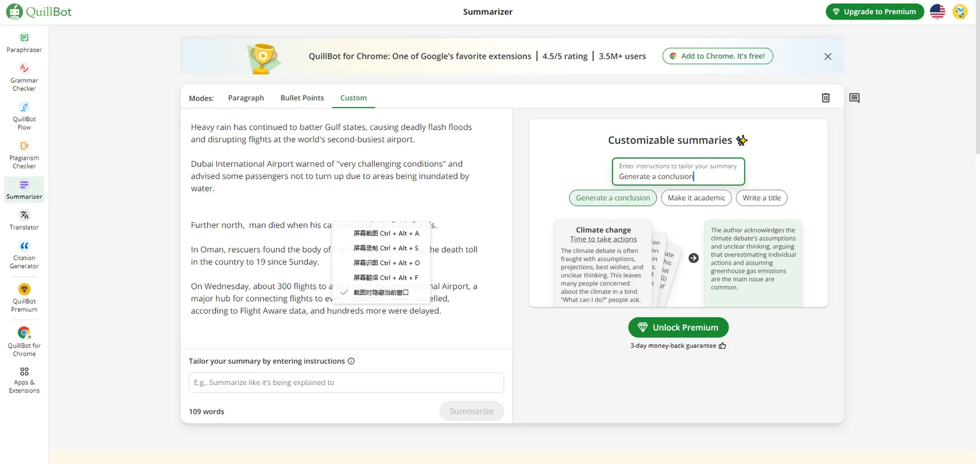The height and width of the screenshot is (464, 980).
Task: Select the 'Generate a conclusion' suggestion chip
Action: tap(612, 198)
